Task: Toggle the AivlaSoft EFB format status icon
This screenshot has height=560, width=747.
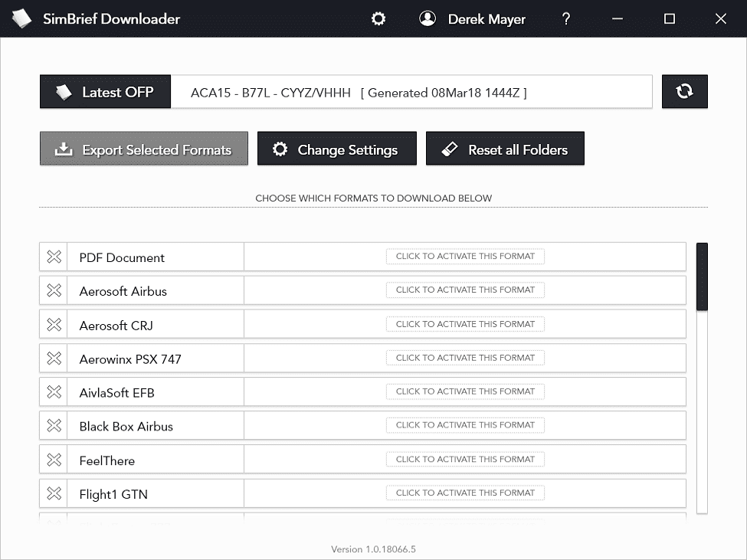Action: [54, 391]
